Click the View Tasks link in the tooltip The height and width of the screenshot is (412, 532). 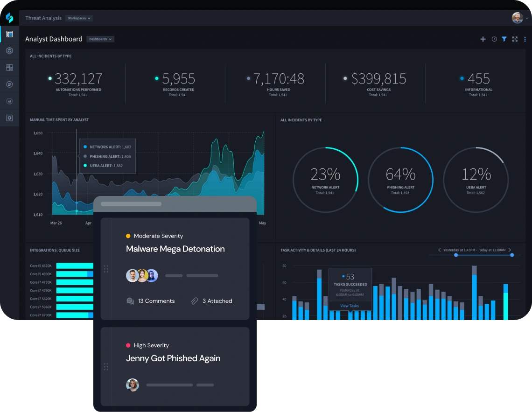point(350,306)
